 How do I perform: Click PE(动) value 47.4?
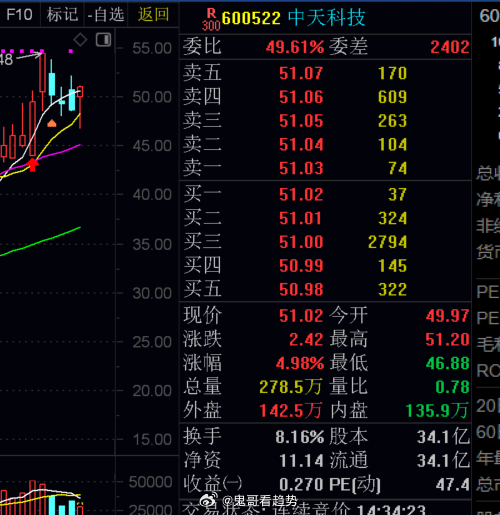[452, 485]
